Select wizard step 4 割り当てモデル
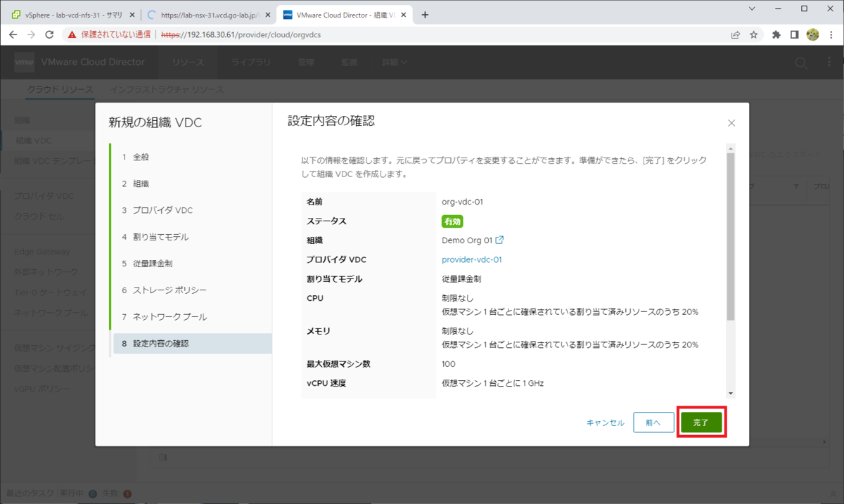The height and width of the screenshot is (504, 844). coord(191,237)
